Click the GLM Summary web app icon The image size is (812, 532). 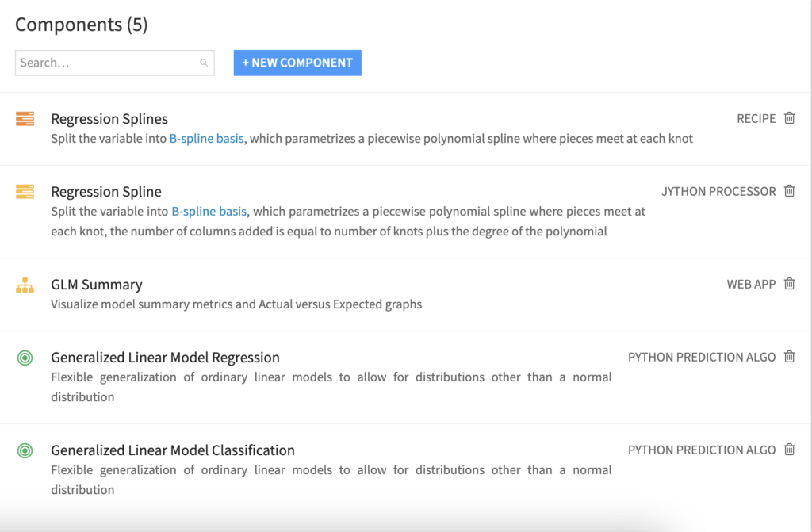point(25,285)
